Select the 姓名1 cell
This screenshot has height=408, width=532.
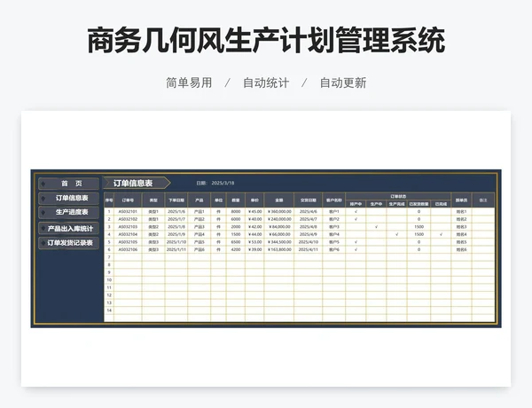tap(461, 211)
